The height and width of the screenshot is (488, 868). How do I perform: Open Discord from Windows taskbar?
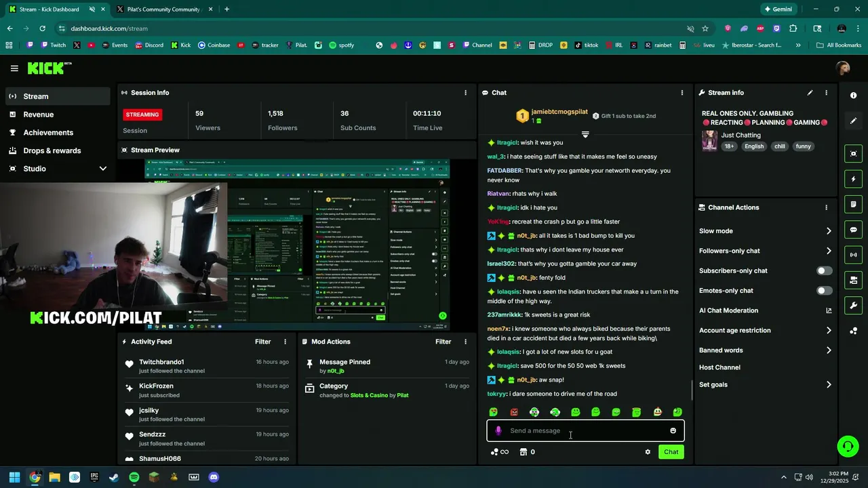pyautogui.click(x=214, y=477)
